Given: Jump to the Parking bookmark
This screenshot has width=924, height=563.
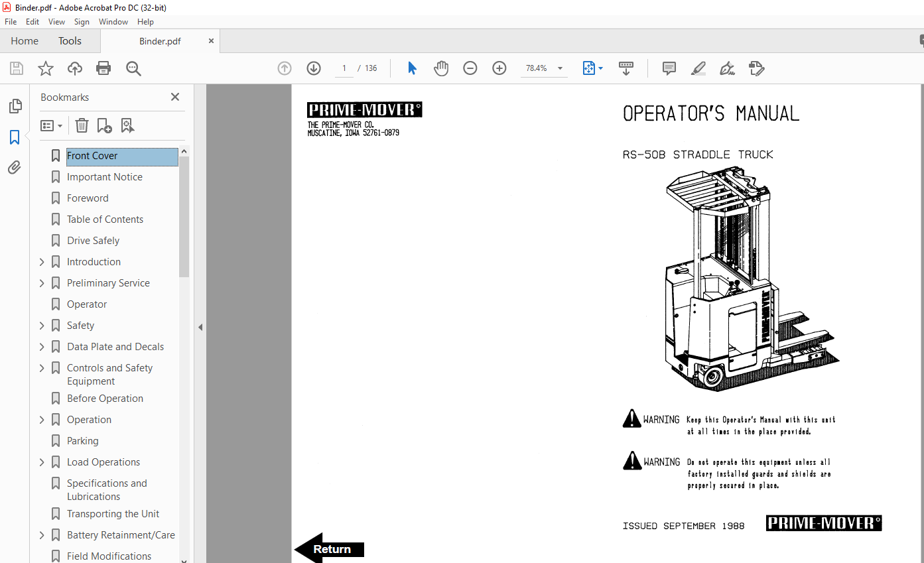Looking at the screenshot, I should pyautogui.click(x=83, y=441).
